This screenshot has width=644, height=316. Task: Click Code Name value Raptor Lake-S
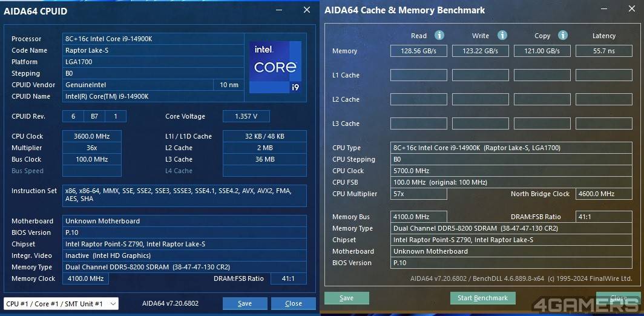(153, 50)
